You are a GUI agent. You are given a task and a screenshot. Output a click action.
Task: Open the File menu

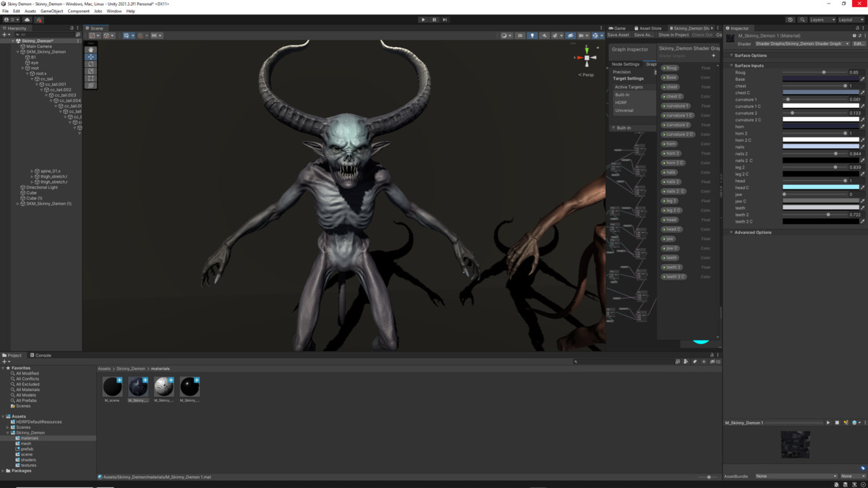(x=6, y=12)
